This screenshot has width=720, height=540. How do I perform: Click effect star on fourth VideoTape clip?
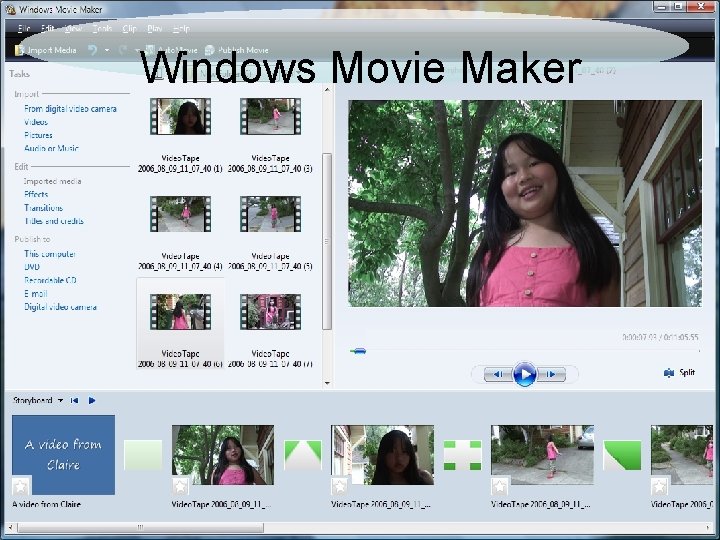coord(659,486)
